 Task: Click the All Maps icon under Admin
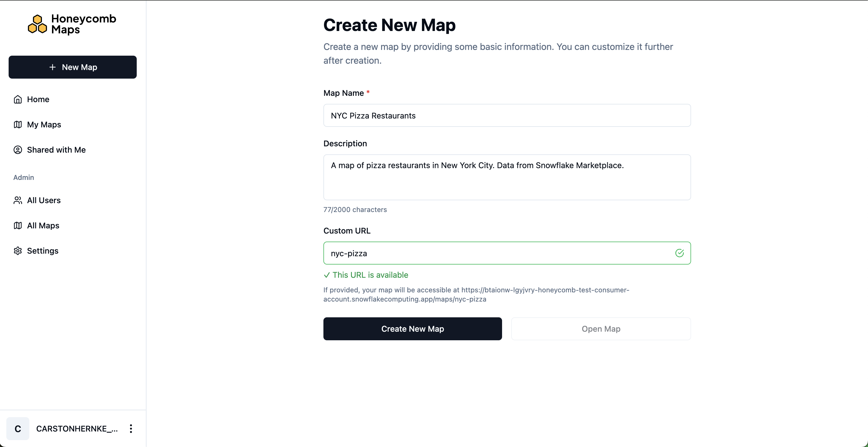[x=18, y=225]
